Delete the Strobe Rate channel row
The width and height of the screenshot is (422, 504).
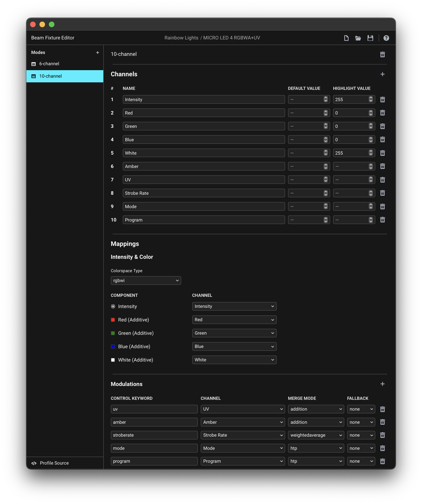pos(382,193)
